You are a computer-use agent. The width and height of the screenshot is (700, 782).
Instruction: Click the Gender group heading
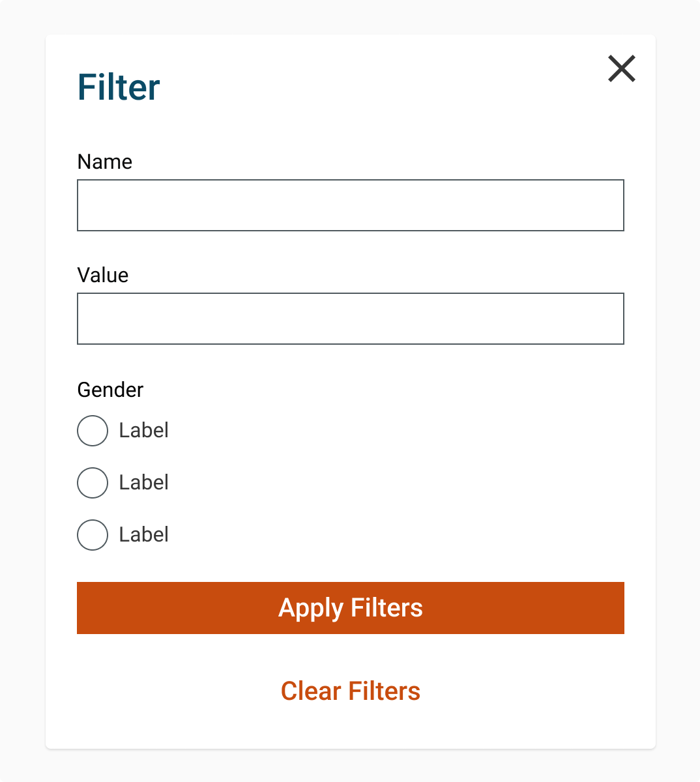click(x=110, y=390)
